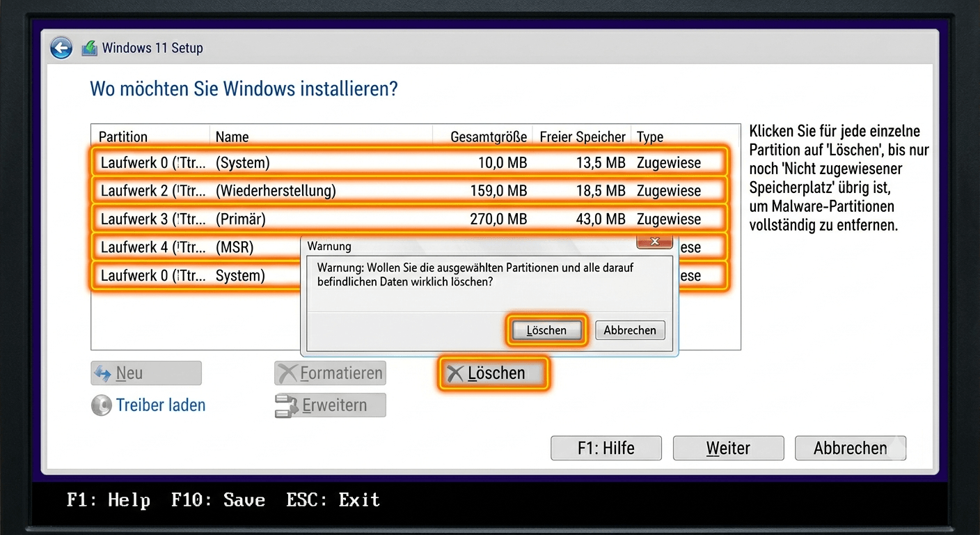Click the Löschen button below the partition list
980x535 pixels.
point(495,373)
